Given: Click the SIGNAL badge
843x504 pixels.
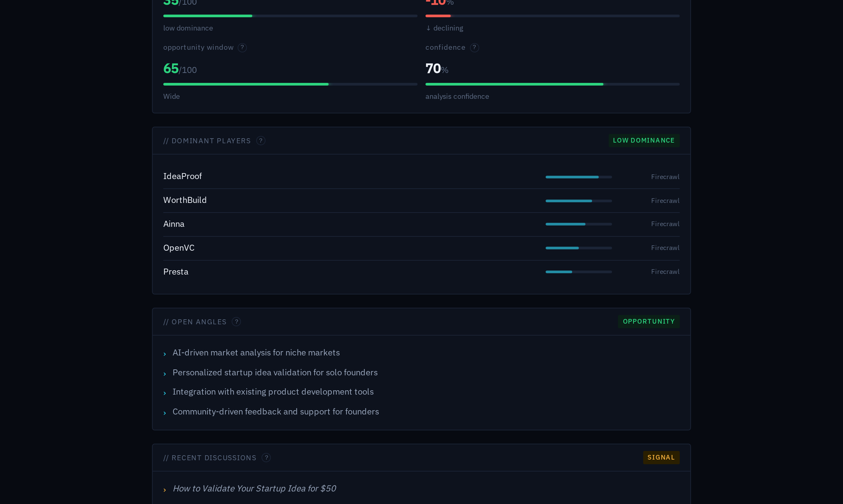Looking at the screenshot, I should click(661, 458).
